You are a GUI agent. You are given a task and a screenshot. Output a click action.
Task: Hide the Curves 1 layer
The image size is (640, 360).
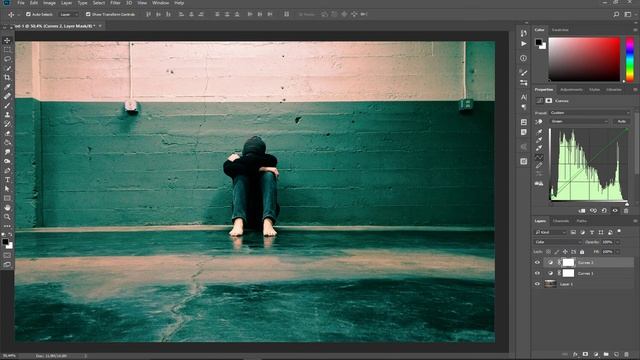(537, 273)
